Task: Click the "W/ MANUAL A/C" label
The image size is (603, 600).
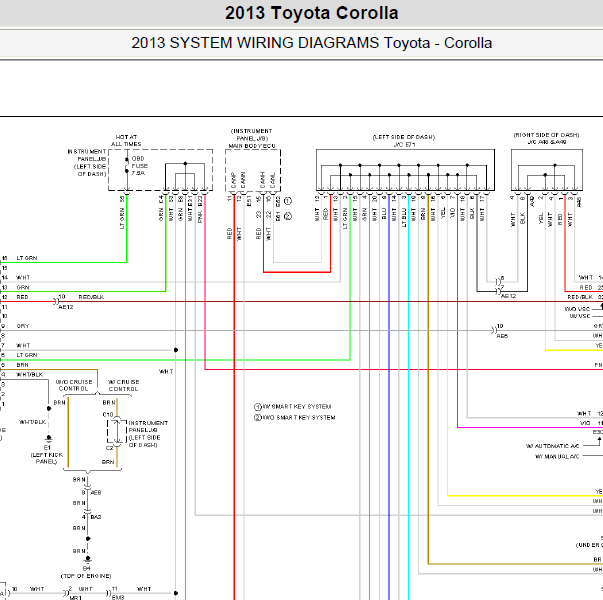Action: click(557, 456)
